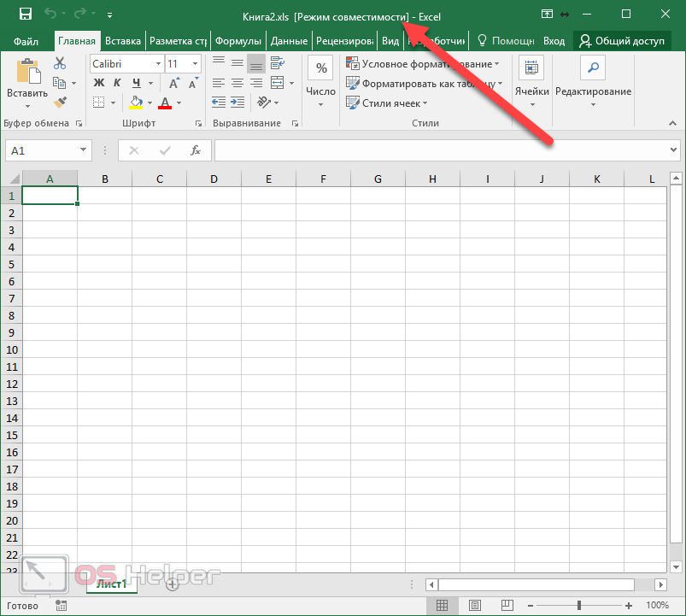This screenshot has width=686, height=616.
Task: Select the Format Painter brush icon
Action: (60, 102)
